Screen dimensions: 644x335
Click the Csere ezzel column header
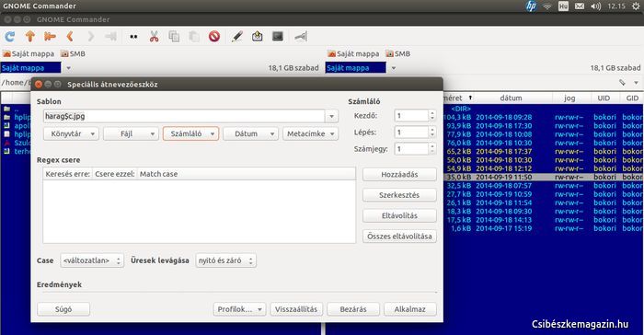tap(115, 174)
